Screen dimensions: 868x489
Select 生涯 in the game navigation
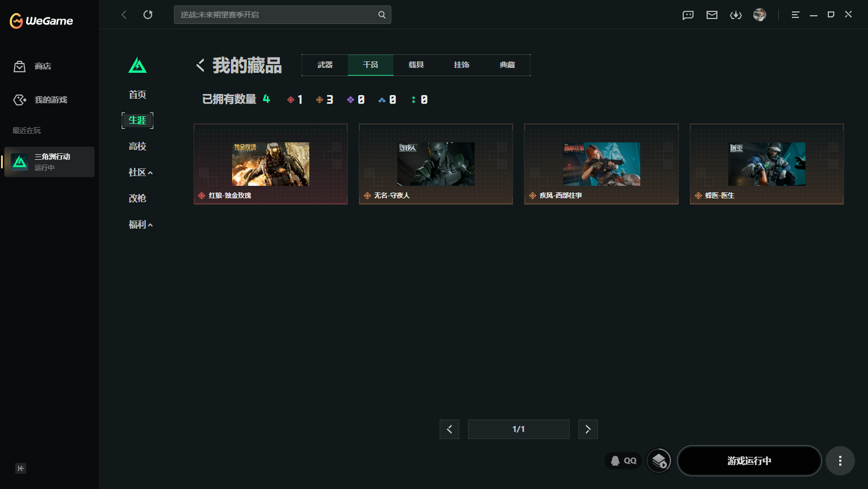pyautogui.click(x=138, y=120)
